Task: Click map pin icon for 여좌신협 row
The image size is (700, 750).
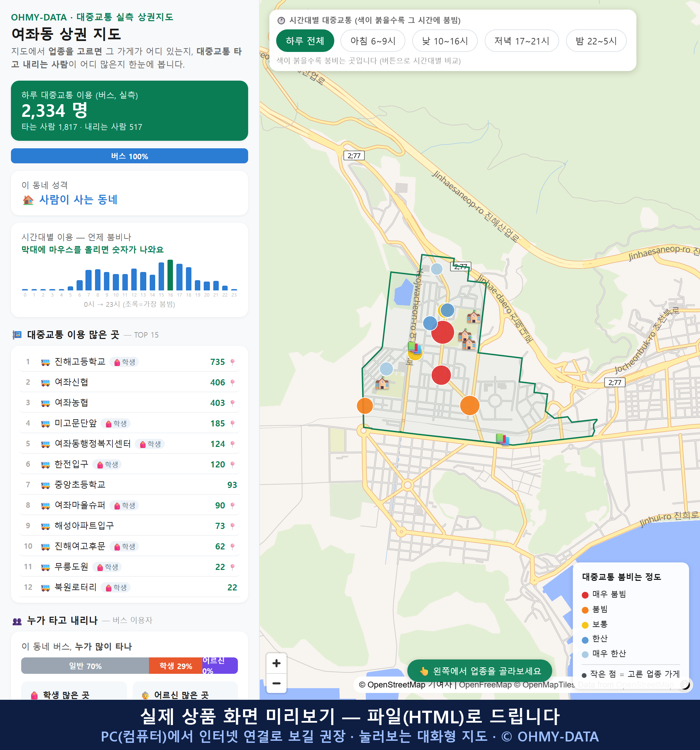Action: coord(232,383)
